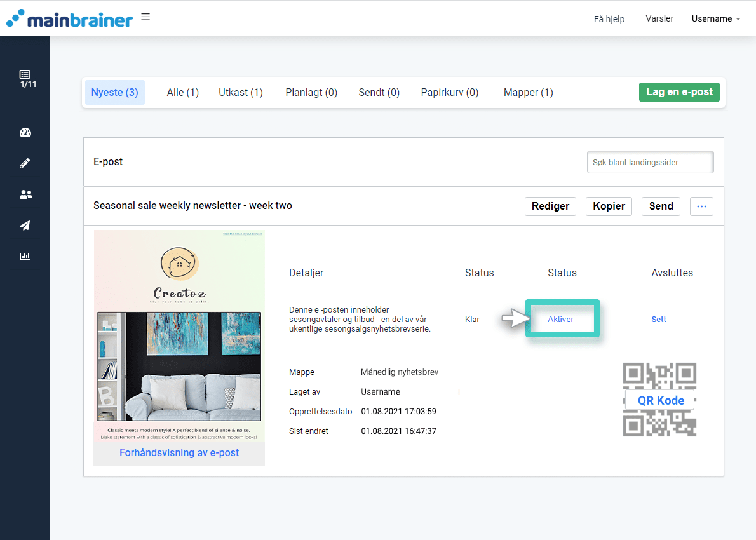This screenshot has height=540, width=756.
Task: Open the paper plane campaigns icon
Action: [25, 225]
